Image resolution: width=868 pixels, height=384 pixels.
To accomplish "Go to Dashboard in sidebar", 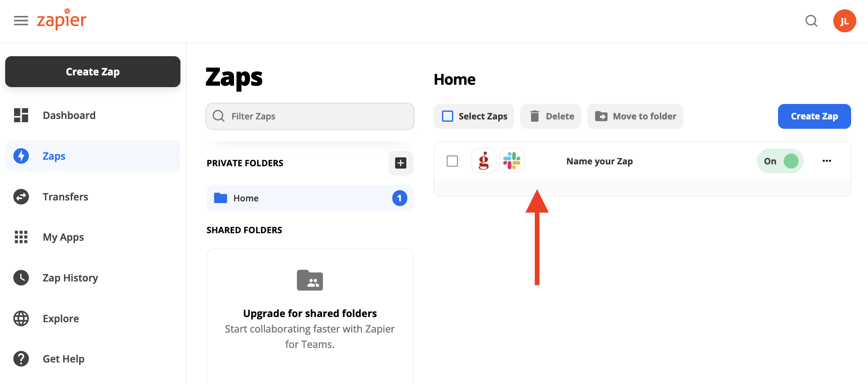I will (93, 115).
